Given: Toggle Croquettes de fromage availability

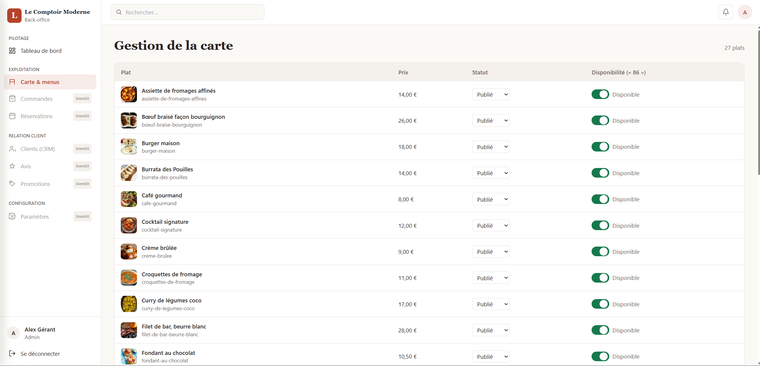Looking at the screenshot, I should click(600, 278).
